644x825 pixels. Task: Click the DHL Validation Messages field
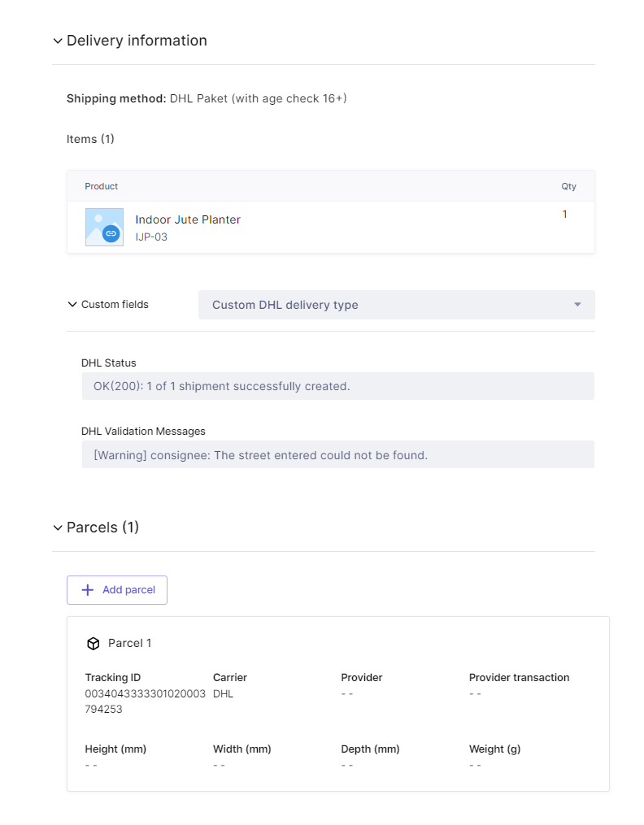337,454
